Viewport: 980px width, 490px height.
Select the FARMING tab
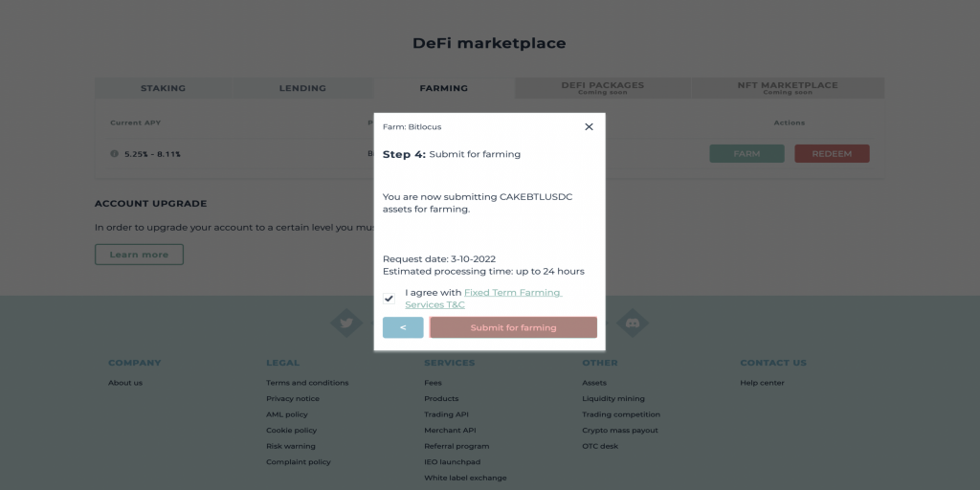tap(444, 88)
